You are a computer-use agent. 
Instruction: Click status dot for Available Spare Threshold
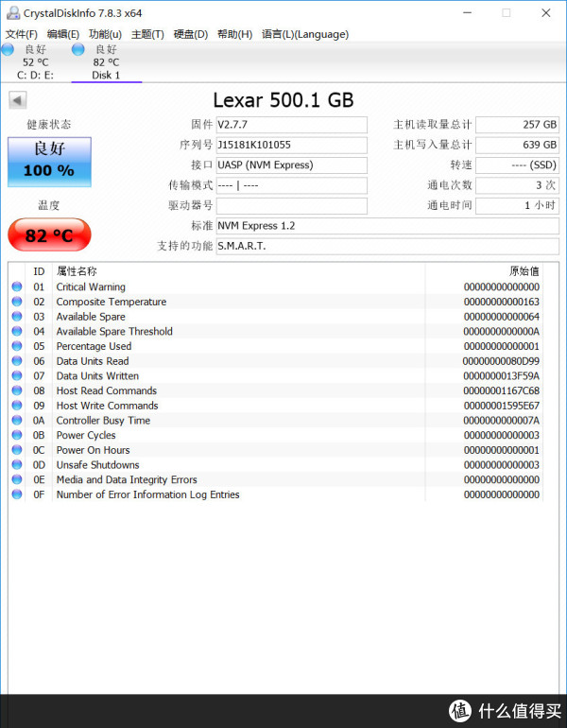(17, 331)
